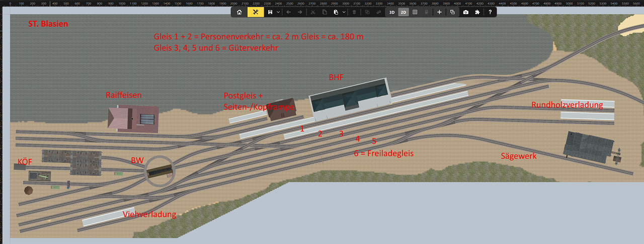Click the link chain icon in the toolbar
The height and width of the screenshot is (244, 644).
click(x=379, y=12)
